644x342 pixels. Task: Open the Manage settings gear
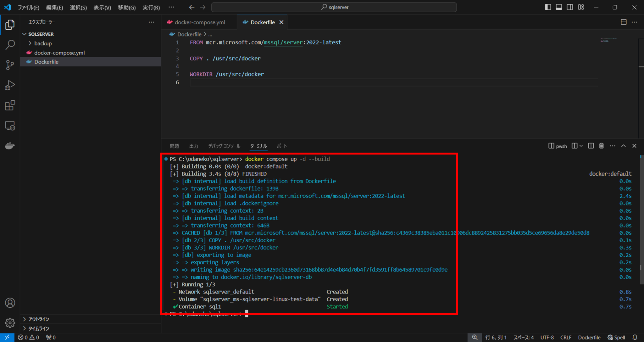pos(10,323)
